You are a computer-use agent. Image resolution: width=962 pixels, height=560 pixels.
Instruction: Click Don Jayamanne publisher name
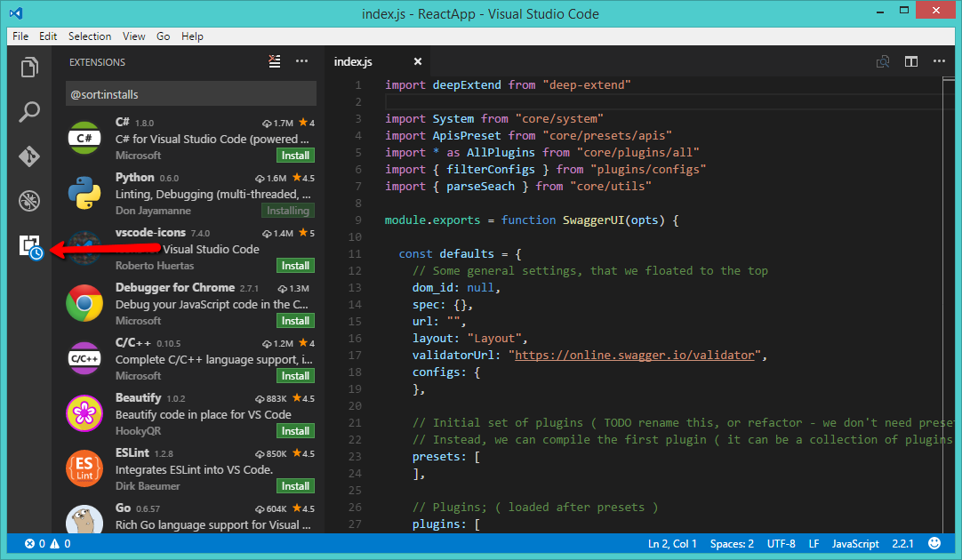point(153,211)
